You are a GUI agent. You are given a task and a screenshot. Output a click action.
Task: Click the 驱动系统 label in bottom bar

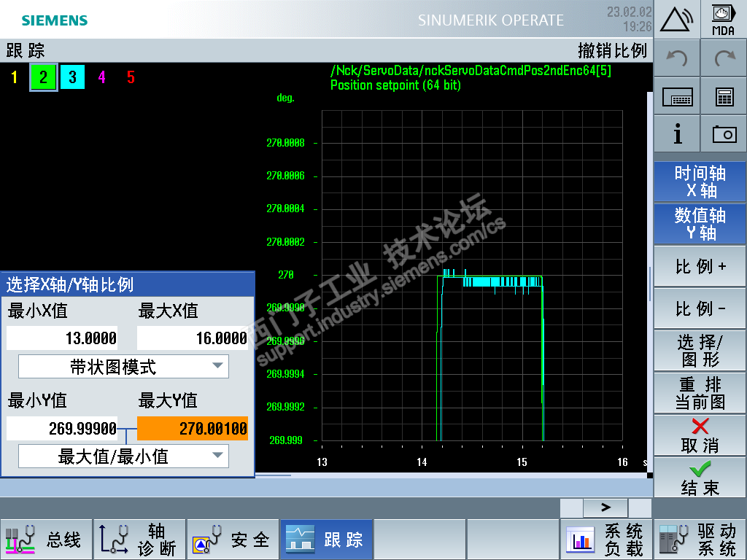coord(717,540)
